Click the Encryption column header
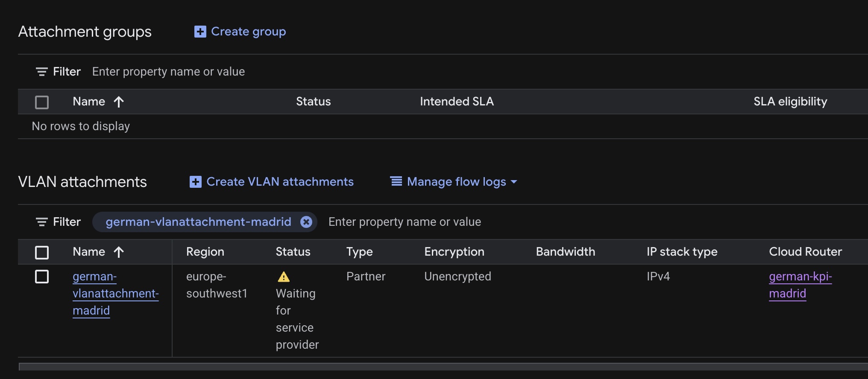This screenshot has width=868, height=379. [x=455, y=252]
